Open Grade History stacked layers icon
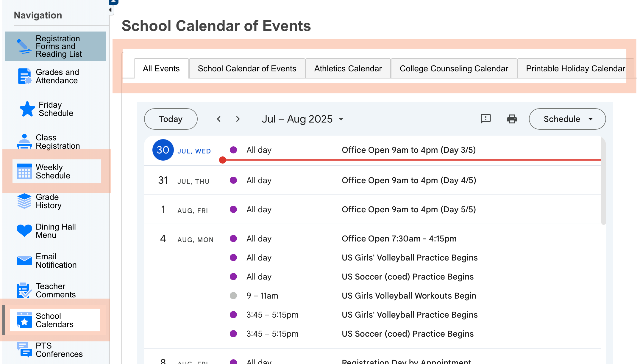637x364 pixels. pos(24,201)
